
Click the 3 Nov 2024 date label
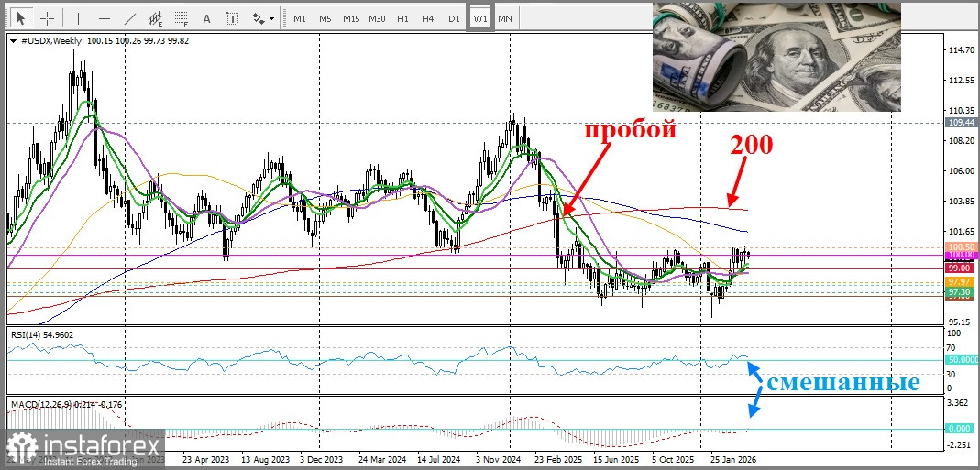coord(500,458)
